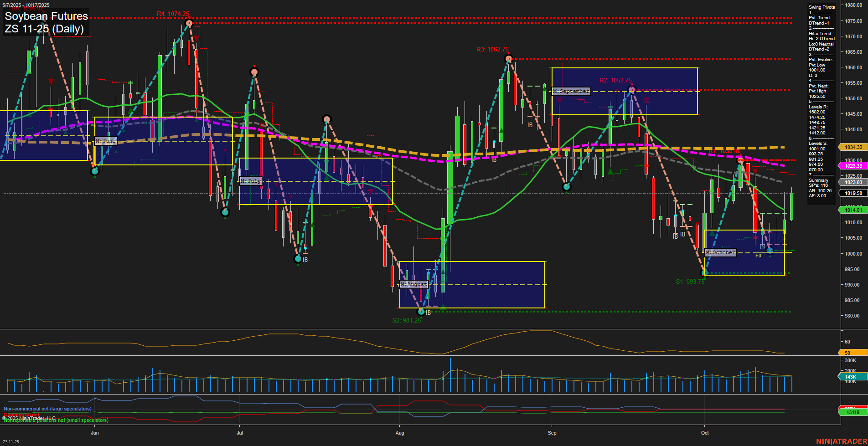Select the circled swing-pivot dot at the R4 high
Viewport: 868px width, 446px height.
(x=188, y=22)
